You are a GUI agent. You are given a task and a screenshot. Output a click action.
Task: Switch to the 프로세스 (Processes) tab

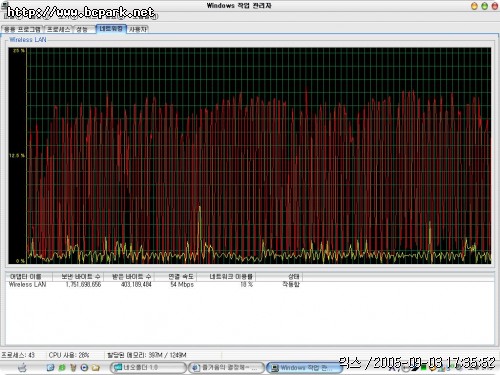tap(58, 29)
